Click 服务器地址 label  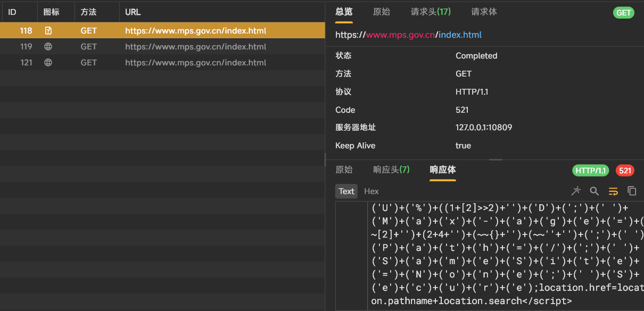pyautogui.click(x=356, y=128)
